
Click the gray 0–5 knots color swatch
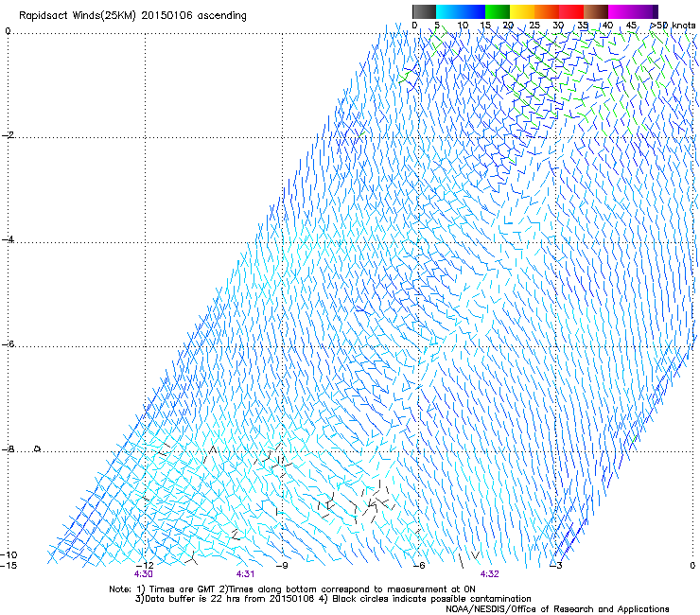(424, 11)
